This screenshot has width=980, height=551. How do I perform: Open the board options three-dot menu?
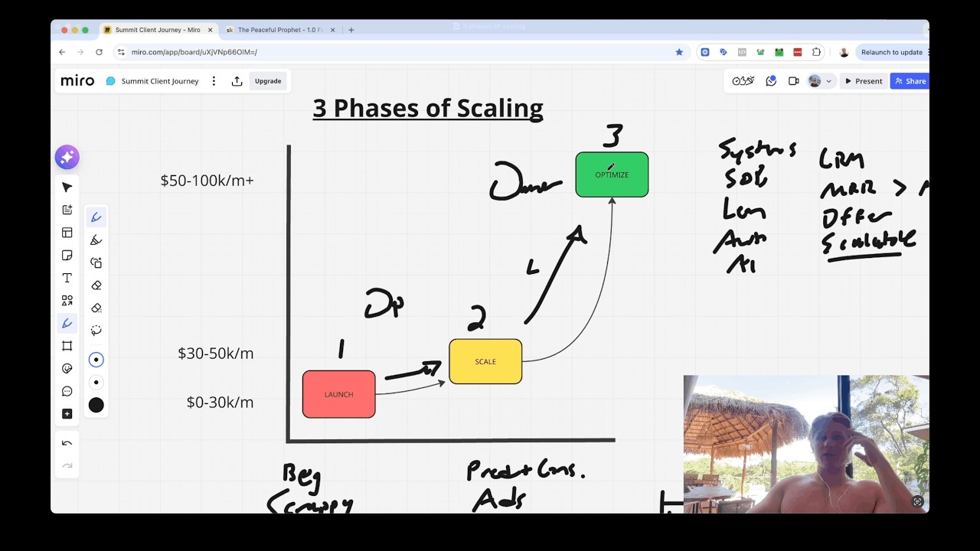214,81
